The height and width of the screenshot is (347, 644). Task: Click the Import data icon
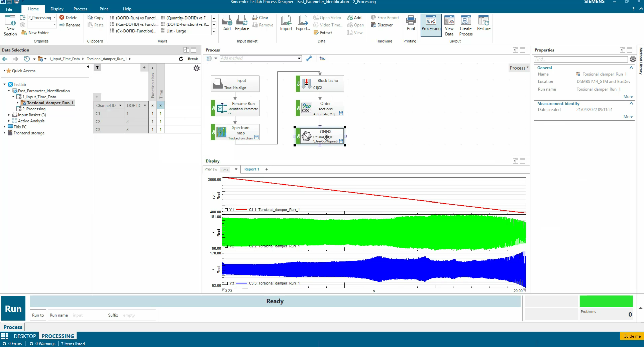[x=286, y=23]
